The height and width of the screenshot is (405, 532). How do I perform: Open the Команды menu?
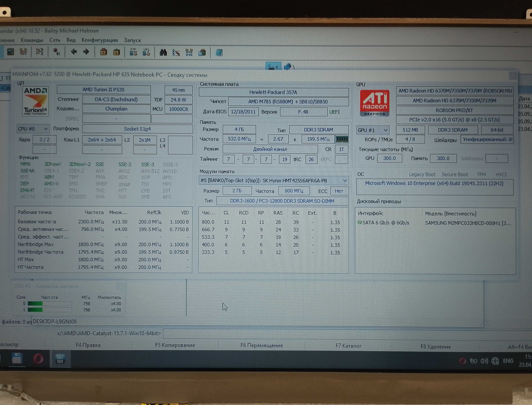[32, 40]
